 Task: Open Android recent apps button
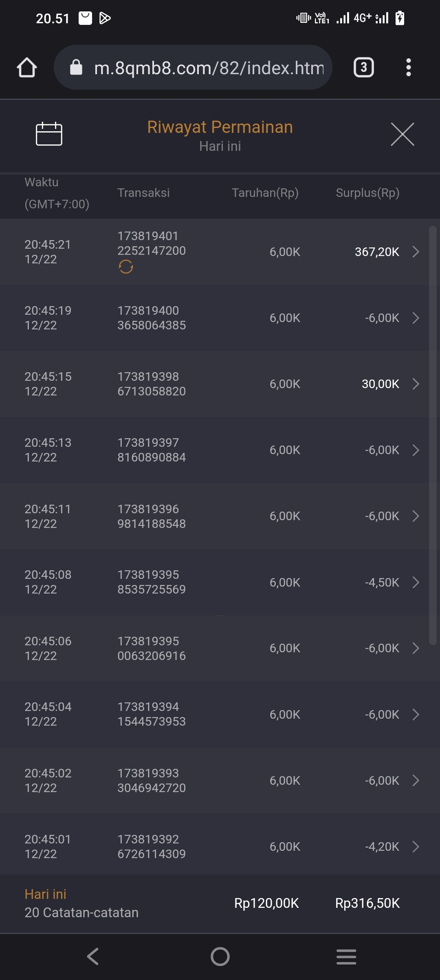[346, 956]
